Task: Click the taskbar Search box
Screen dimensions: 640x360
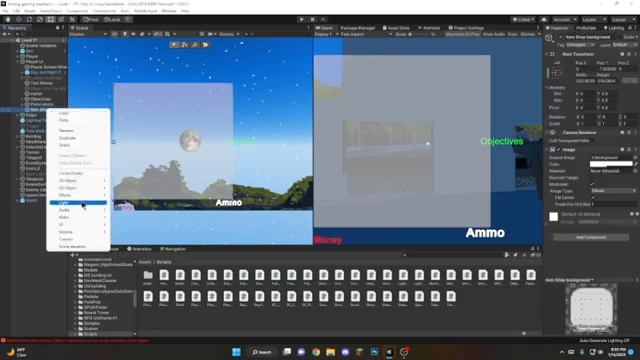Action: tap(262, 352)
